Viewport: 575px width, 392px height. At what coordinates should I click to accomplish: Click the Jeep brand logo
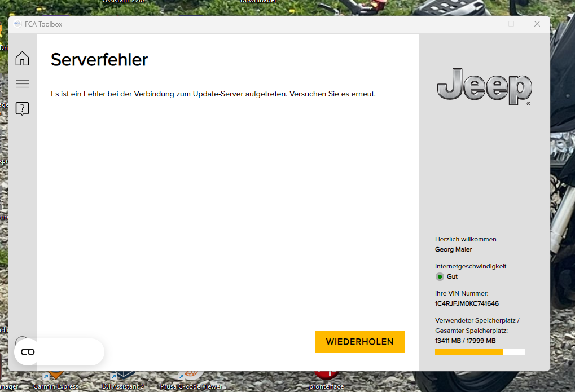pyautogui.click(x=484, y=87)
